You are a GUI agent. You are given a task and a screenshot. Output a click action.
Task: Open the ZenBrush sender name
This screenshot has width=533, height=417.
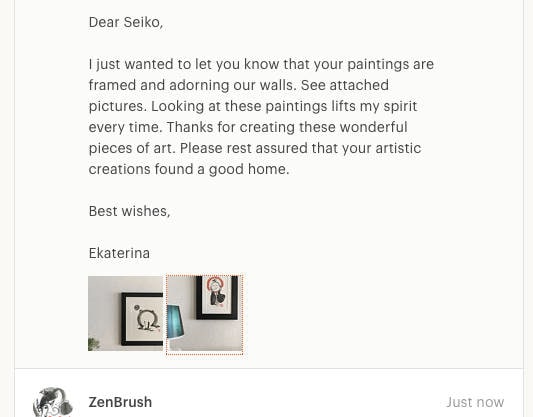tap(120, 402)
